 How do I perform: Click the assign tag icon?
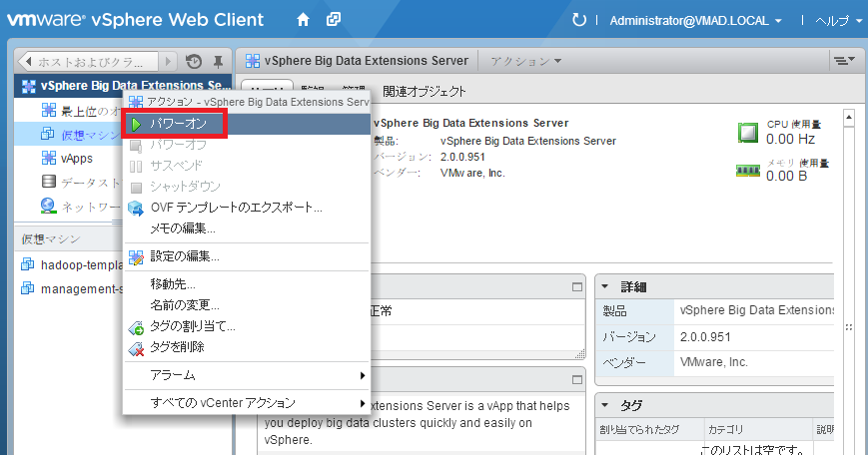coord(136,328)
